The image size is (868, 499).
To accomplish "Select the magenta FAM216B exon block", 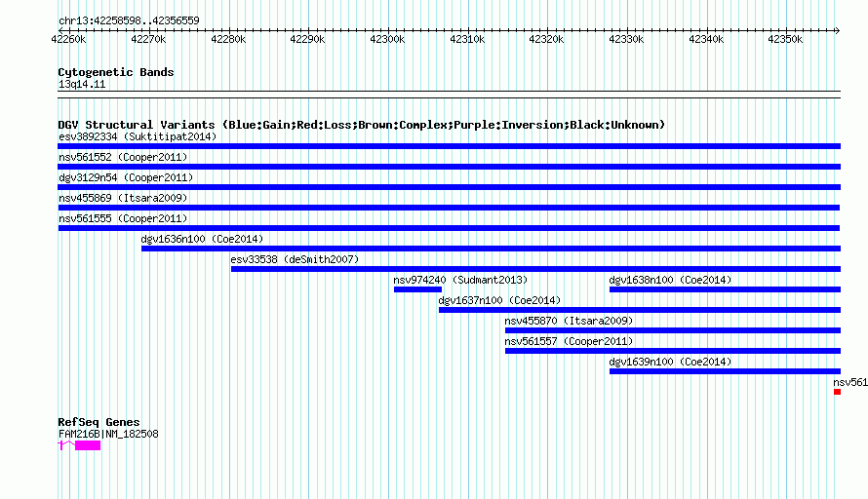I will pos(88,445).
